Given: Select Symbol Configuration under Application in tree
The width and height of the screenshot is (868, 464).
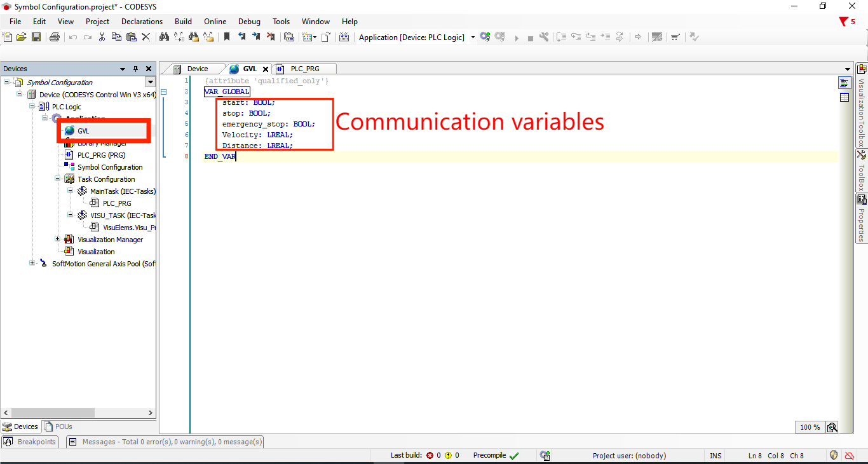Looking at the screenshot, I should pos(109,167).
